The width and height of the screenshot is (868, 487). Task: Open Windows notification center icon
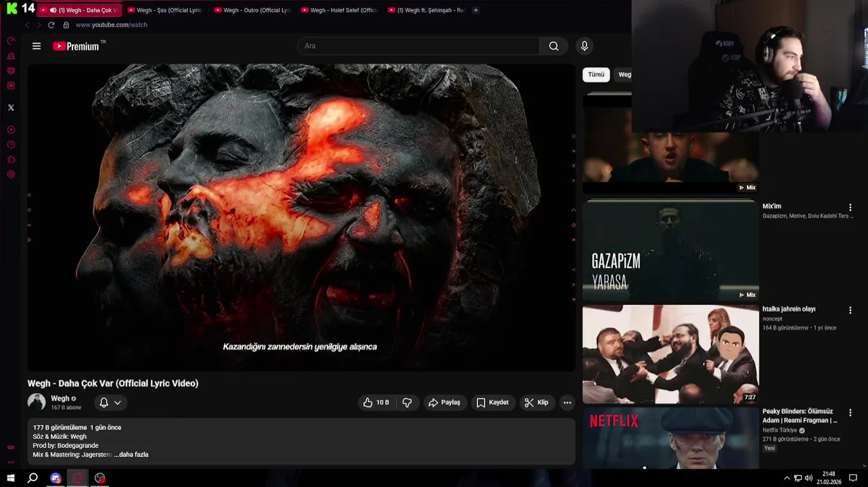[853, 478]
